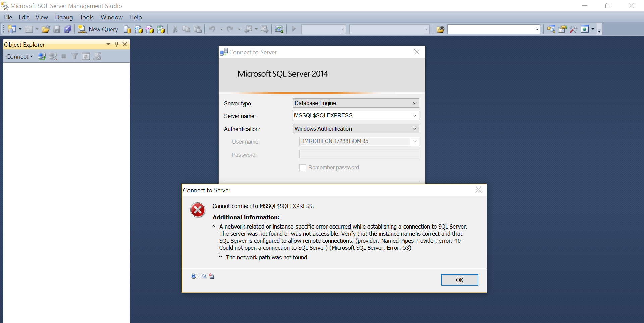The image size is (644, 323).
Task: Click Object Explorer's script scroll icon
Action: click(x=97, y=56)
